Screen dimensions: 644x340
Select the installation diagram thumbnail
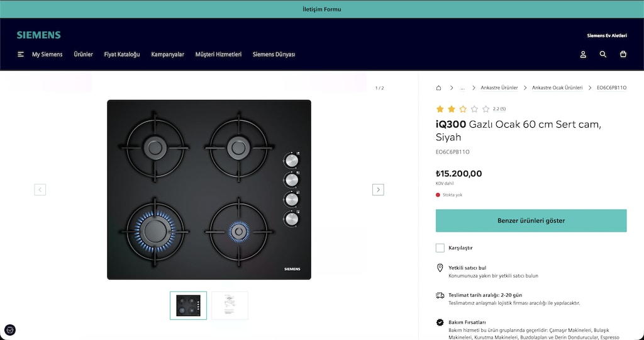click(x=230, y=305)
